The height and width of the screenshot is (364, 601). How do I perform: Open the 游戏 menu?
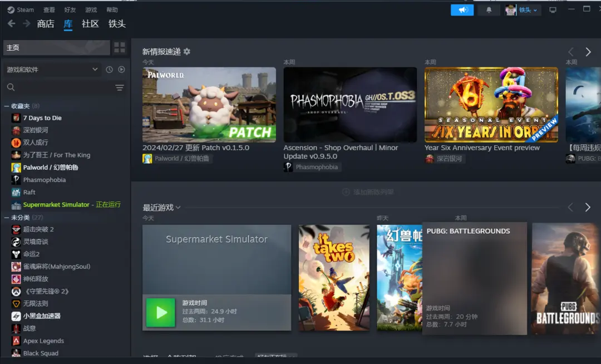(91, 10)
